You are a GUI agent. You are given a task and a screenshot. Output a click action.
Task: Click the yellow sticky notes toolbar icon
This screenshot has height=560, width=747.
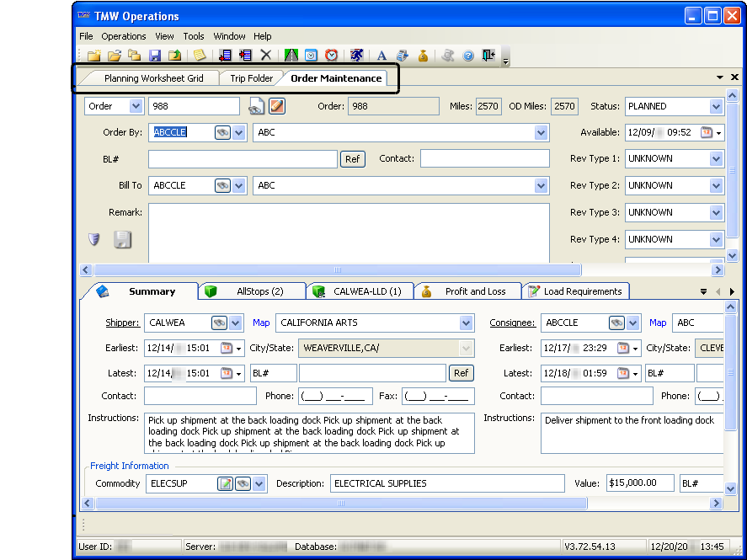tap(199, 56)
